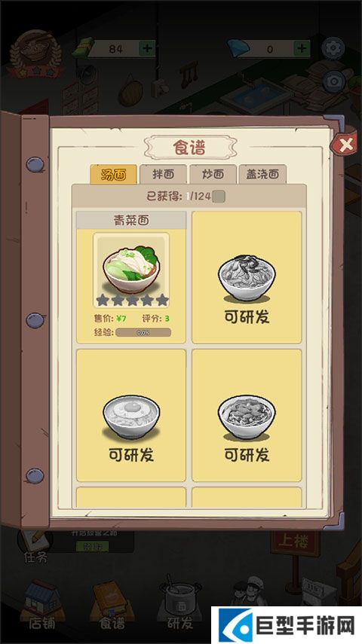This screenshot has height=644, width=362.
Task: Open the 盖浇面 tab
Action: click(x=262, y=175)
